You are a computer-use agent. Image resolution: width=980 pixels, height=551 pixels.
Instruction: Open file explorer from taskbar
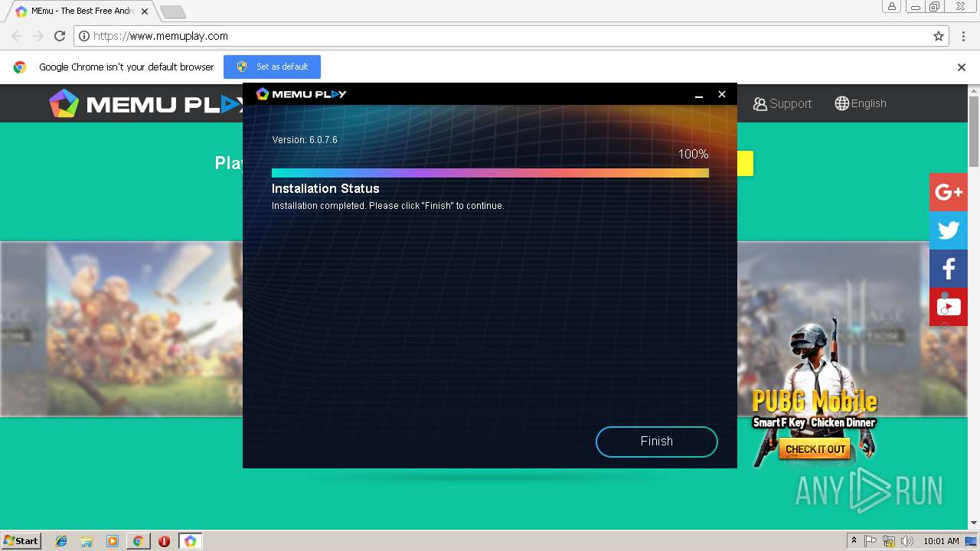(x=87, y=541)
